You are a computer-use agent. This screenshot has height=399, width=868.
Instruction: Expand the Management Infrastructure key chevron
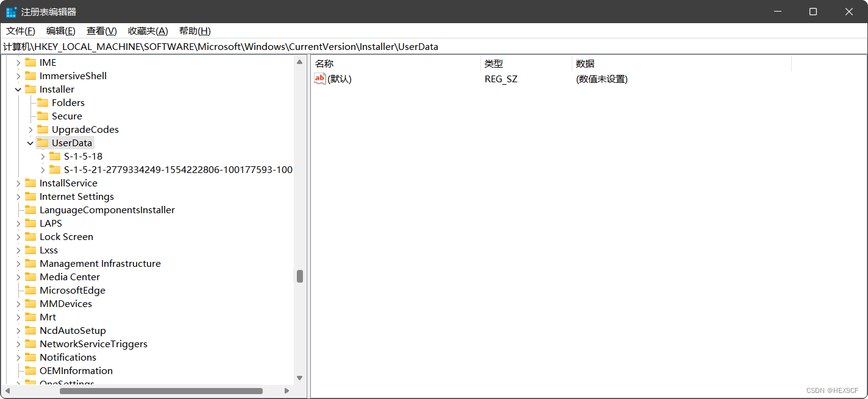(18, 264)
